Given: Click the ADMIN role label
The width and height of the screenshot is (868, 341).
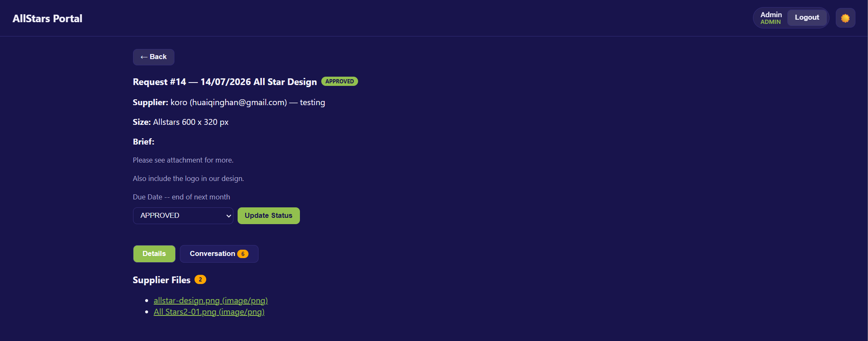Looking at the screenshot, I should [771, 22].
